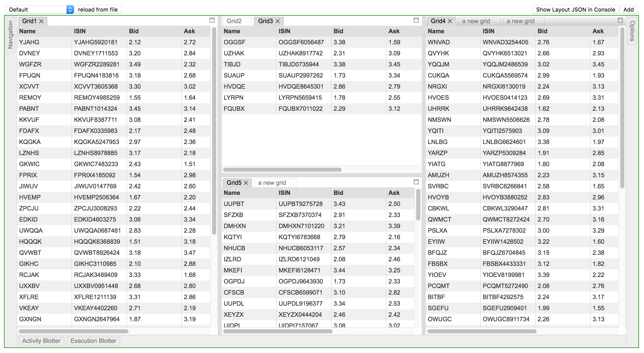Maximize the Grid1 tabset panel

(212, 20)
